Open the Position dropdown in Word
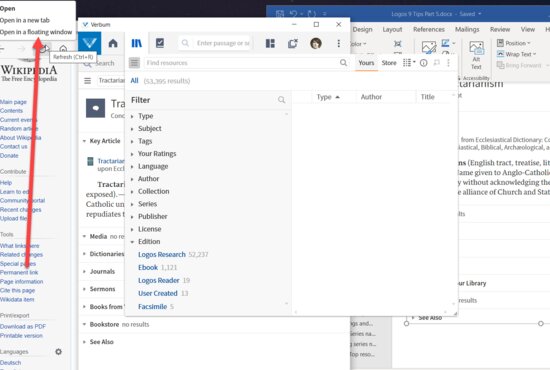 [514, 43]
